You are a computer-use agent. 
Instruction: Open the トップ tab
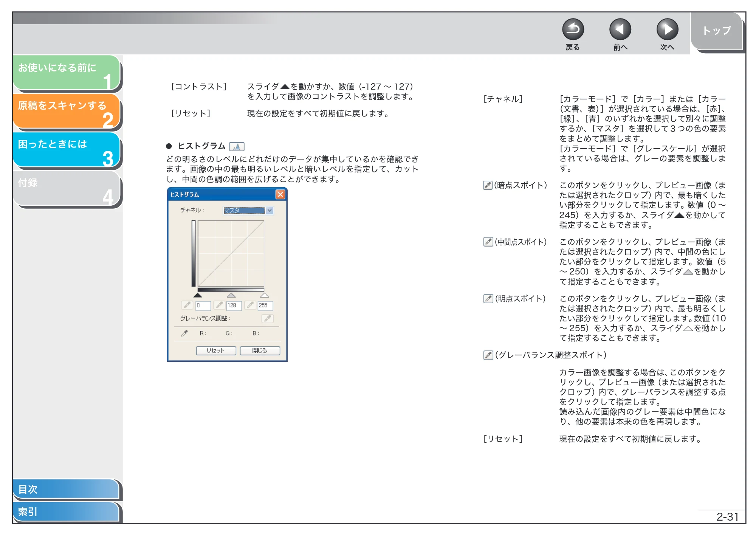point(717,31)
